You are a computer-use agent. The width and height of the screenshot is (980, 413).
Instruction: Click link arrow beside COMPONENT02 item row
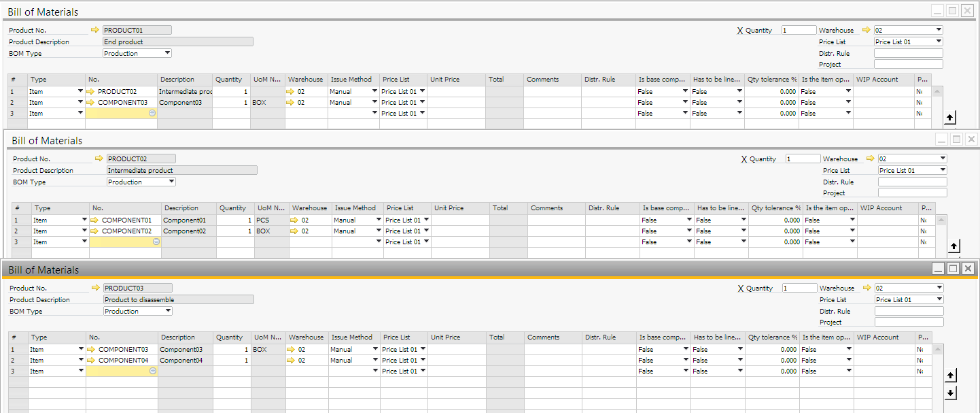(x=96, y=231)
